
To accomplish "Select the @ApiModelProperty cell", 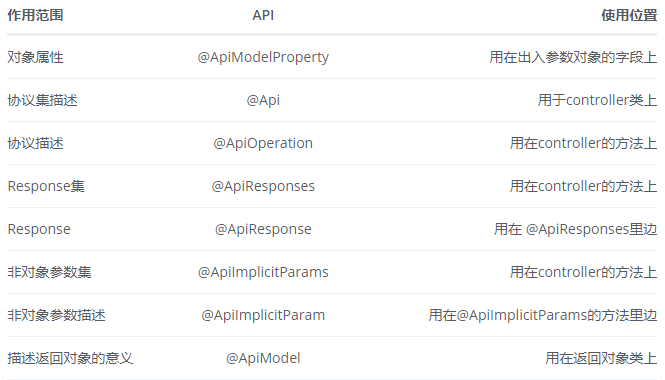I will click(x=263, y=57).
